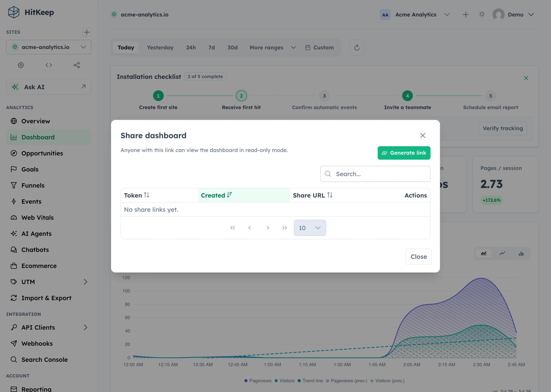Viewport: 551px width, 392px height.
Task: Open the acme-analytics.io site dropdown
Action: click(x=49, y=47)
